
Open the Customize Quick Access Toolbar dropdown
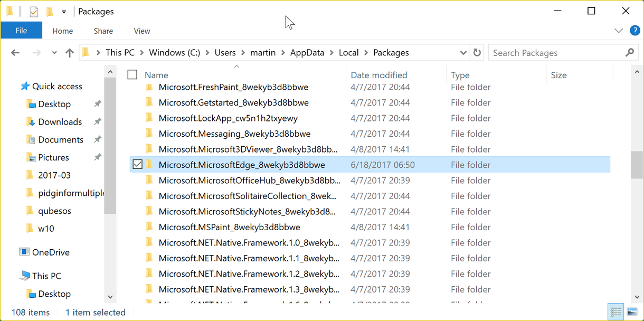pyautogui.click(x=64, y=12)
